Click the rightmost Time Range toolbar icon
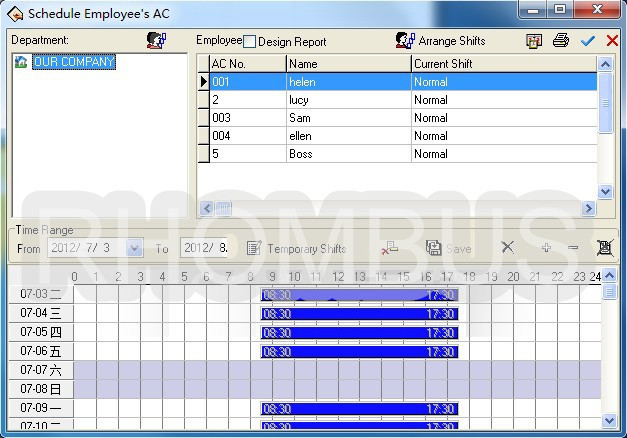Viewport: 627px width, 438px height. point(604,248)
